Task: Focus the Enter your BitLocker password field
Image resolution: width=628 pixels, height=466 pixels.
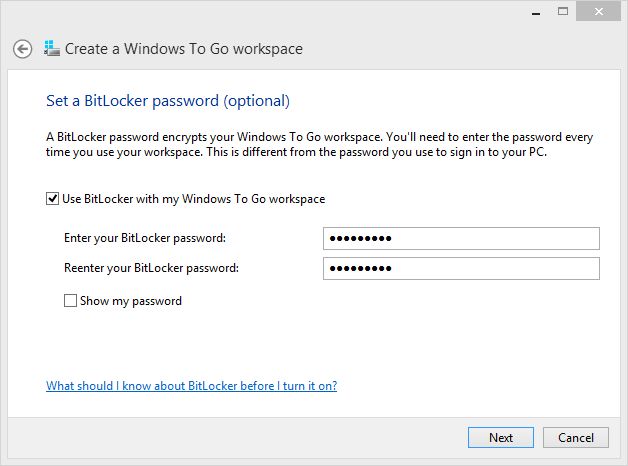Action: click(x=461, y=238)
